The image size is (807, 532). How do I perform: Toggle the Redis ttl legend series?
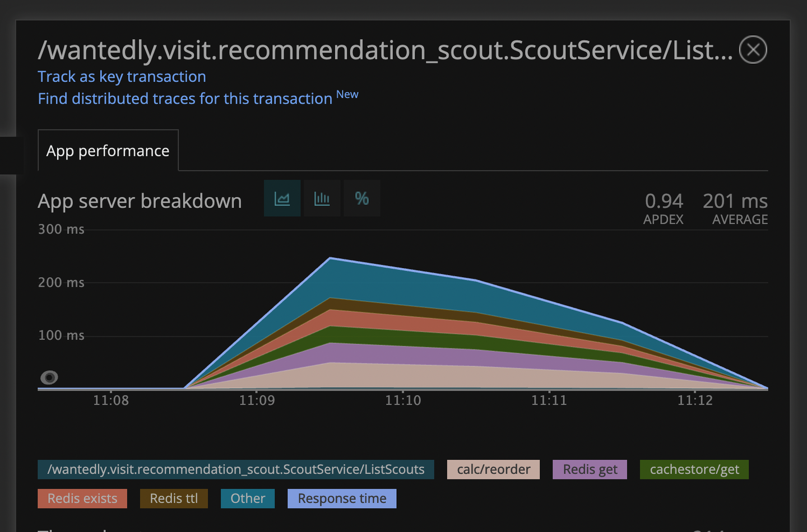tap(174, 498)
